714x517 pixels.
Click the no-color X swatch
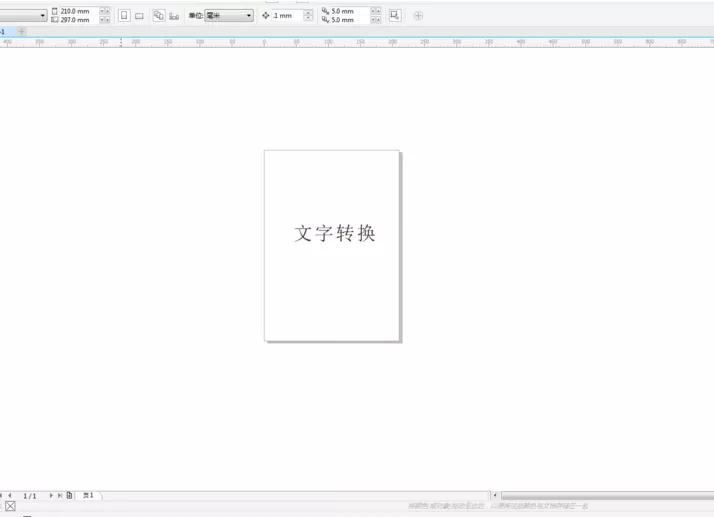click(10, 506)
